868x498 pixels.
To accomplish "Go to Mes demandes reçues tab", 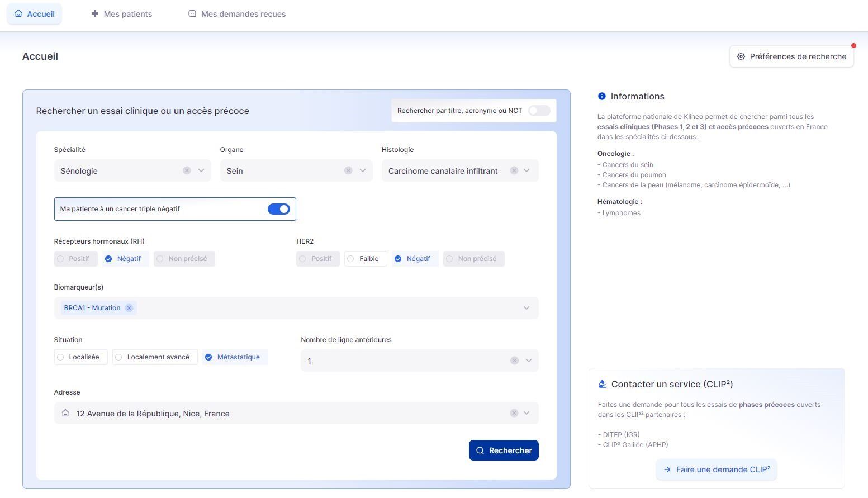I will tap(237, 14).
